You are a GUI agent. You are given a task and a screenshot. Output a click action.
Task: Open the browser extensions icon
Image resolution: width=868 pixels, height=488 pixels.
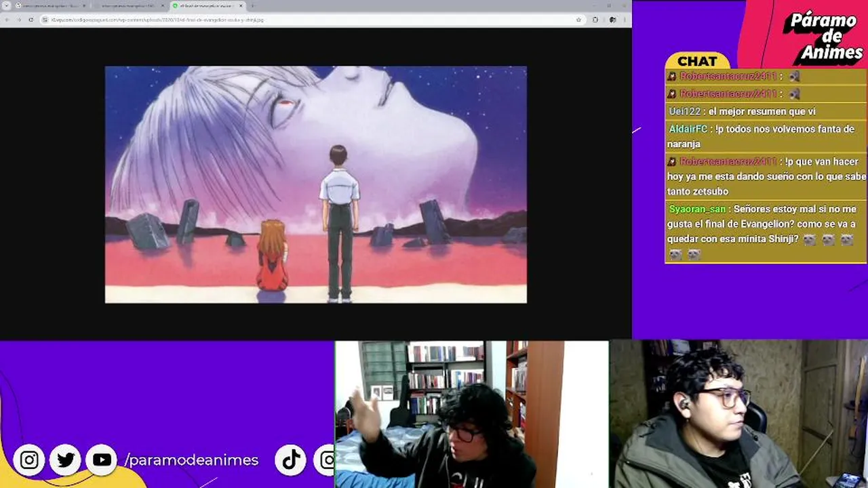pyautogui.click(x=595, y=20)
